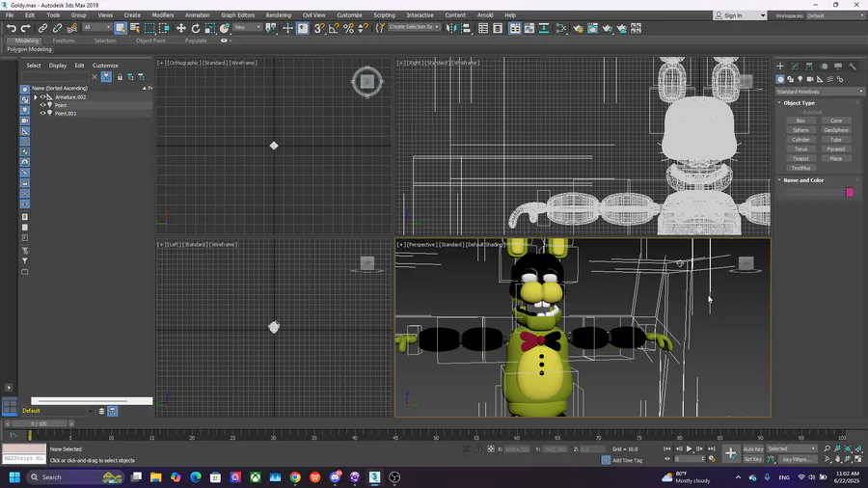This screenshot has width=868, height=488.
Task: Activate the Select and Scale tool
Action: coord(210,28)
